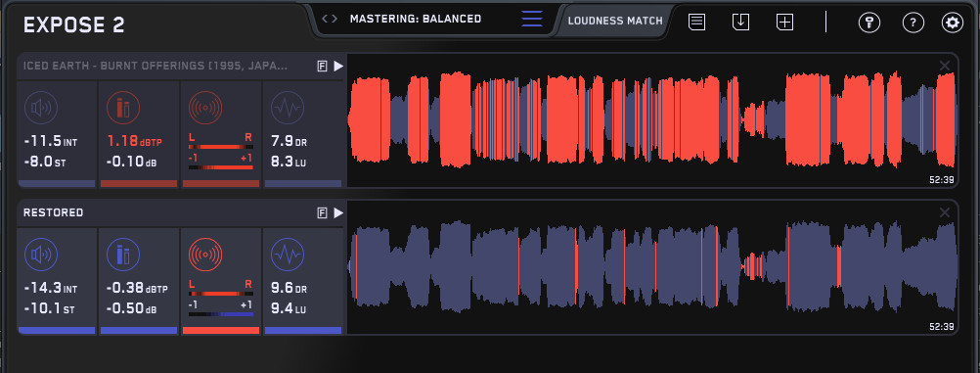Click the 8.3 LU value
Image resolution: width=980 pixels, height=373 pixels.
click(289, 162)
